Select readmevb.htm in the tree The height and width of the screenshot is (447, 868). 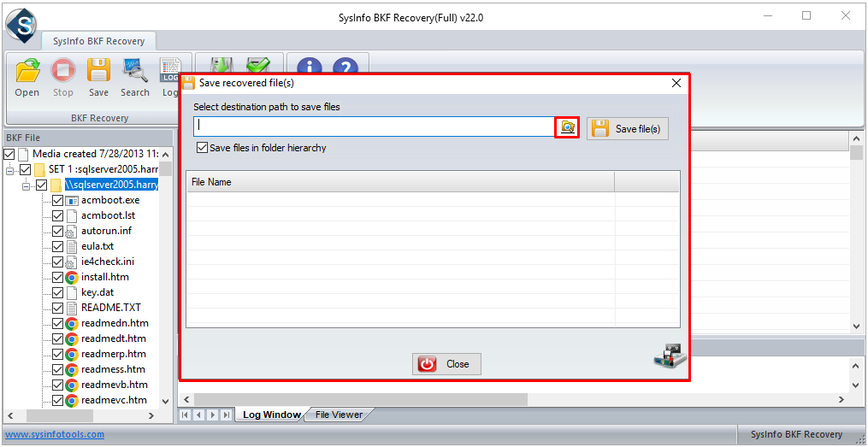(x=114, y=385)
